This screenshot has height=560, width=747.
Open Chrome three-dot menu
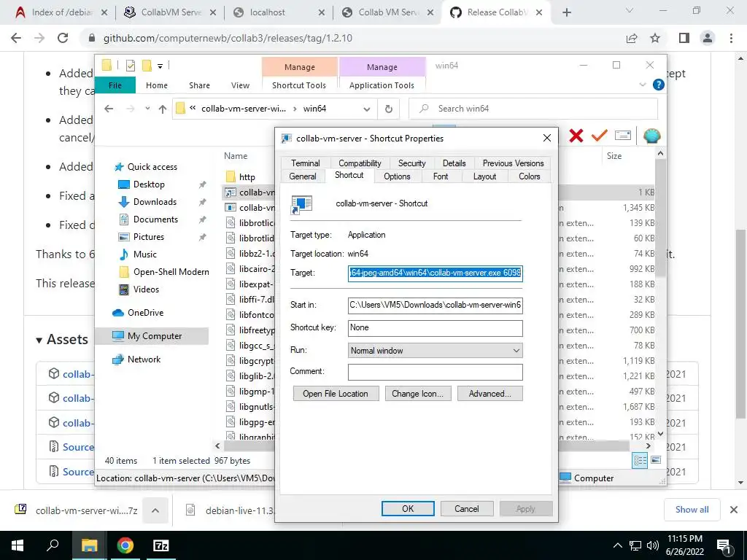pyautogui.click(x=731, y=38)
